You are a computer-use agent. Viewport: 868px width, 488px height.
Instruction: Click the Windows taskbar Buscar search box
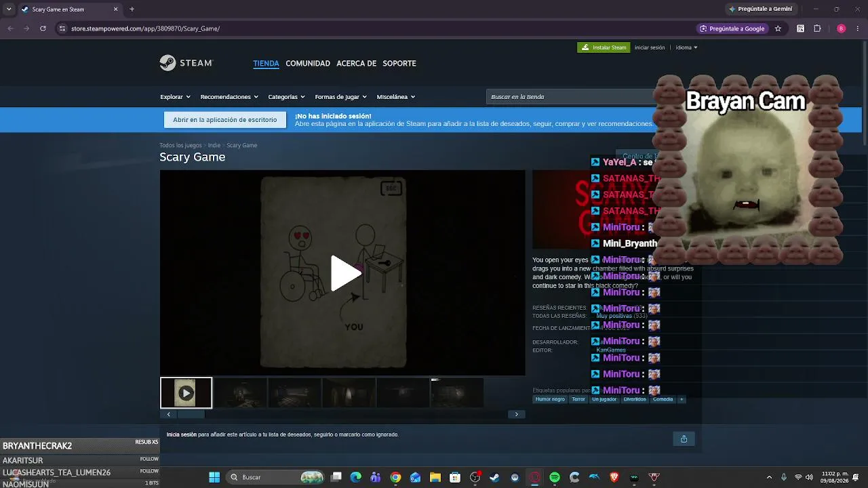click(x=275, y=477)
